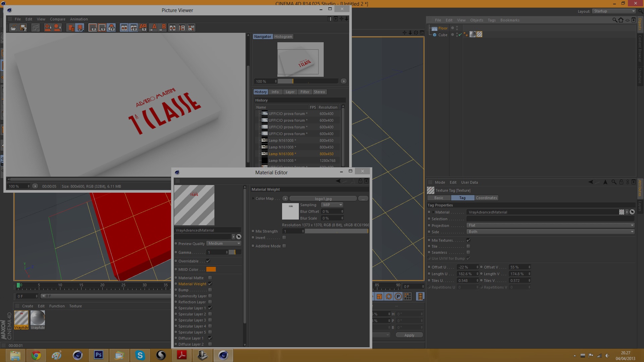Click the Apply button
Viewport: 644px width, 362px height.
[x=409, y=335]
